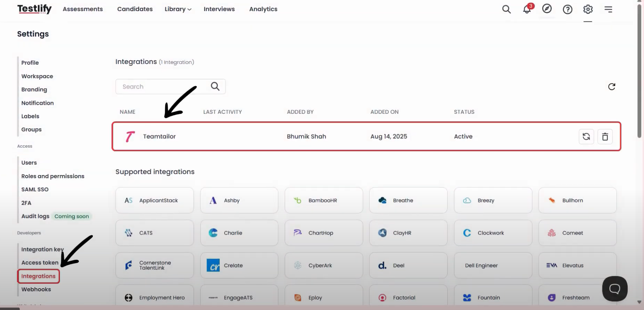Select the Breezy integration card

click(493, 200)
